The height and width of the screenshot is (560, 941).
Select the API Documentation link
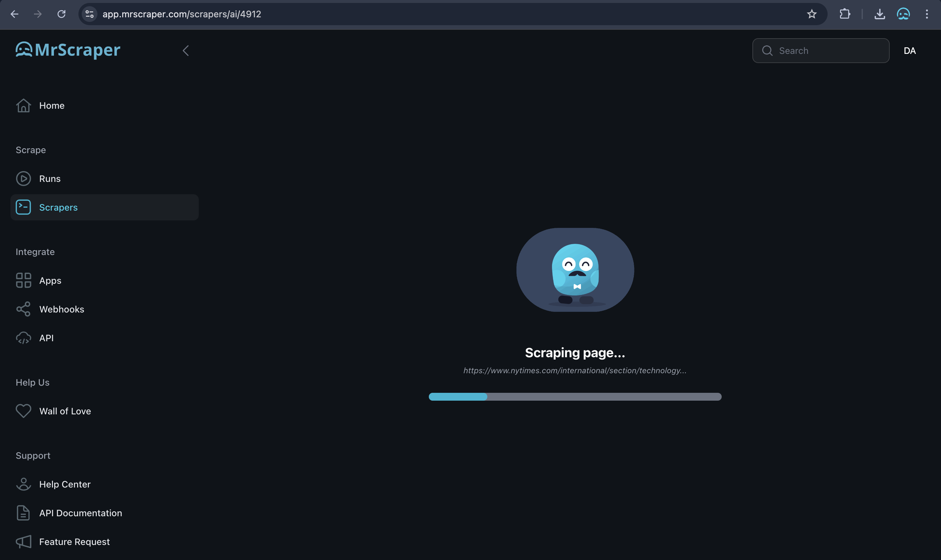pyautogui.click(x=81, y=513)
